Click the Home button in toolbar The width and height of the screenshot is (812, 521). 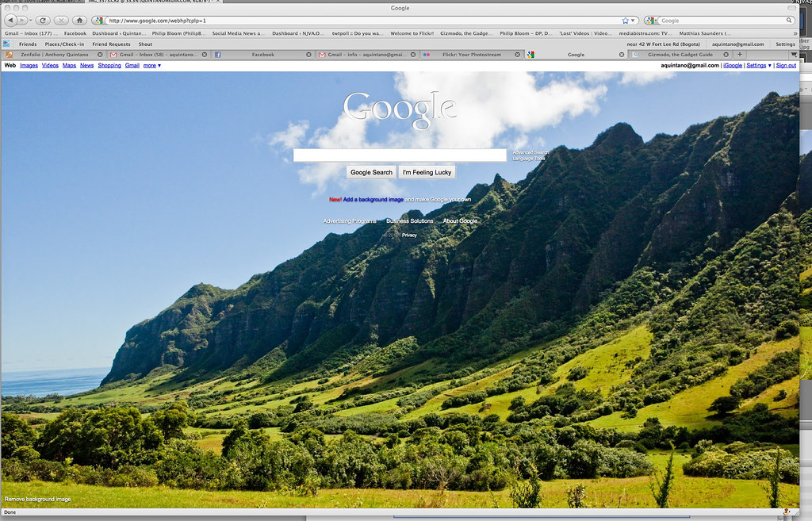pos(79,20)
